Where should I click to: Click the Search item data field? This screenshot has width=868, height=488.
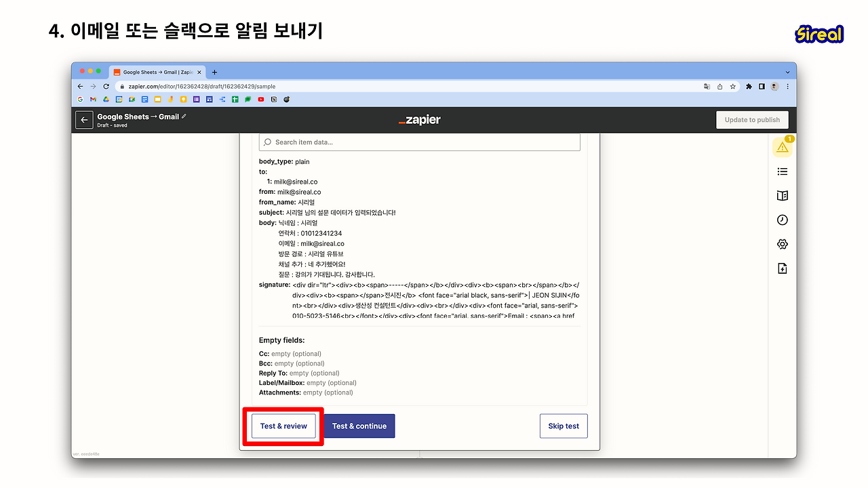point(420,142)
